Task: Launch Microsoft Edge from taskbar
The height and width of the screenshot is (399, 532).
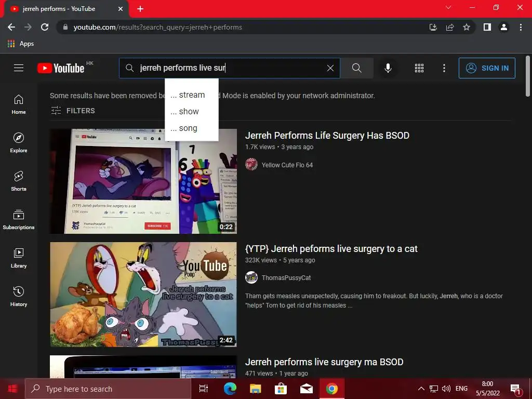Action: (x=230, y=389)
